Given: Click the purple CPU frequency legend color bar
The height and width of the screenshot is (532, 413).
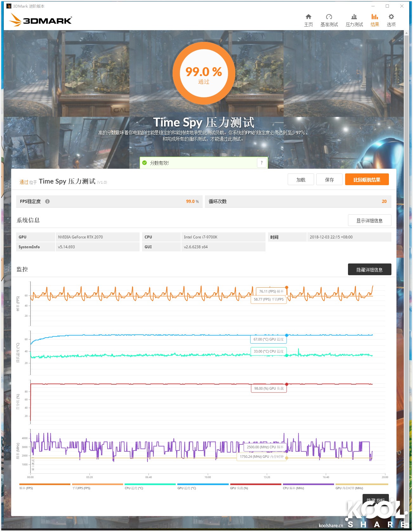Looking at the screenshot, I should pos(308,484).
